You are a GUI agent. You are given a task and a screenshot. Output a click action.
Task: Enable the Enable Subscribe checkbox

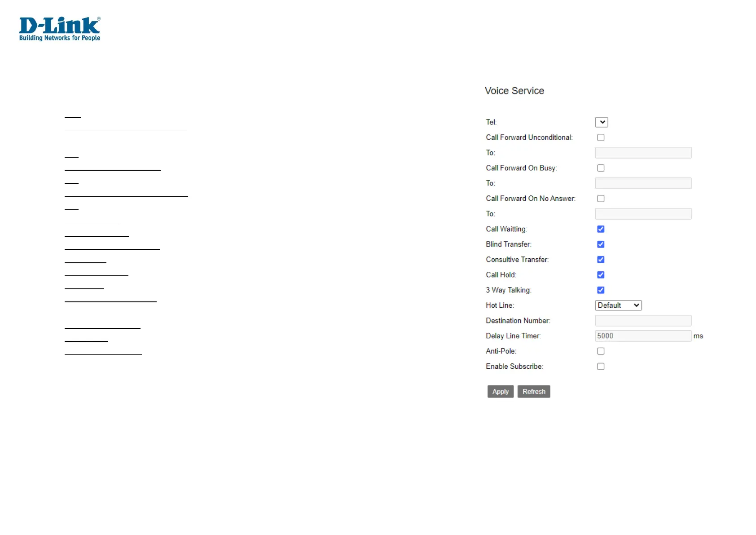[601, 367]
